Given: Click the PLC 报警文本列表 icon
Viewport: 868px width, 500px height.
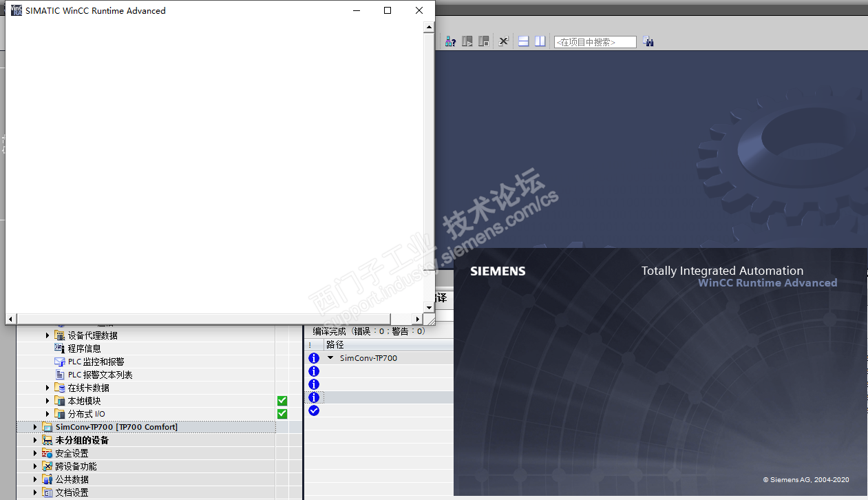Looking at the screenshot, I should click(60, 375).
